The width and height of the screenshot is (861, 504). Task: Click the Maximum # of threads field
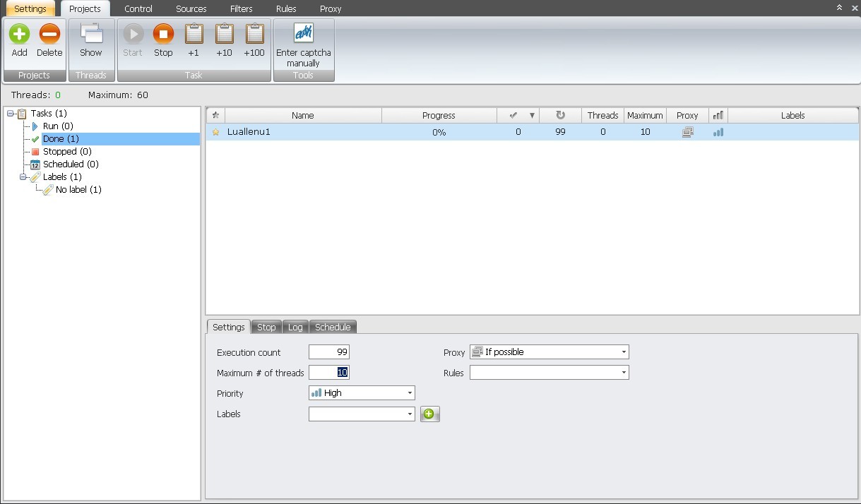tap(329, 373)
